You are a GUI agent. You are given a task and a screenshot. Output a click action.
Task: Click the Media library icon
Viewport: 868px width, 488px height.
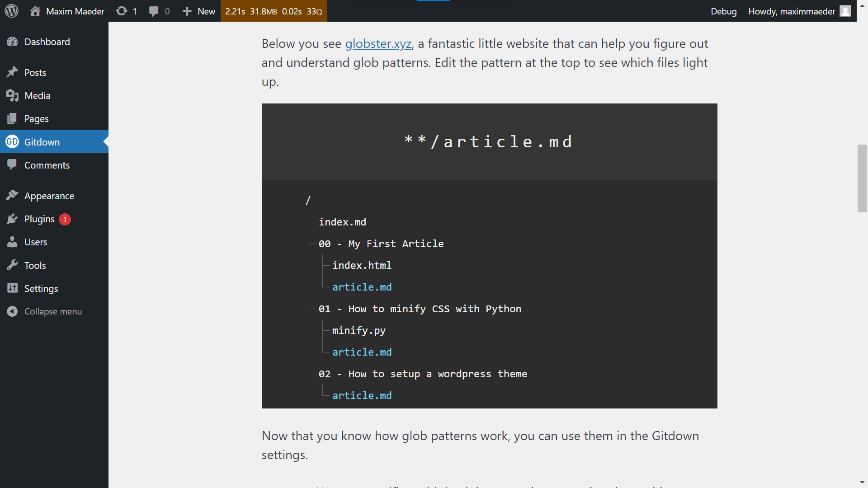[x=12, y=95]
